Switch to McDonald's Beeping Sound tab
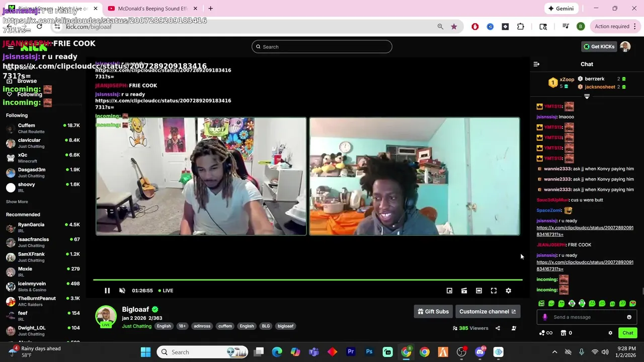This screenshot has height=362, width=644. click(x=152, y=9)
